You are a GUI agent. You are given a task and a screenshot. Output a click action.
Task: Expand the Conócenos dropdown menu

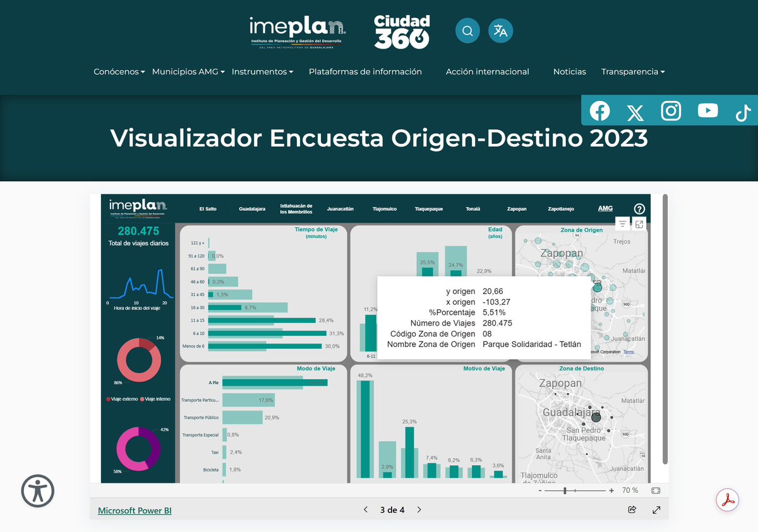(x=119, y=72)
